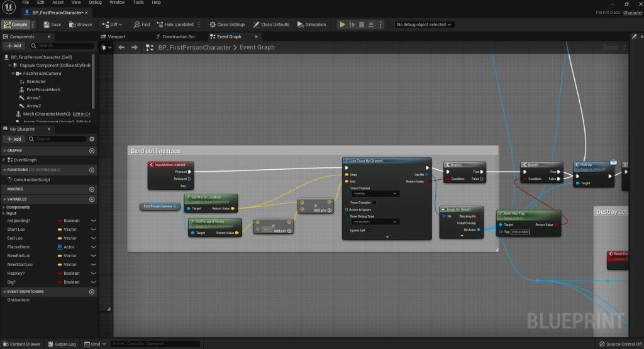Open My Blueprint panel settings gear
644x349 pixels.
point(92,139)
